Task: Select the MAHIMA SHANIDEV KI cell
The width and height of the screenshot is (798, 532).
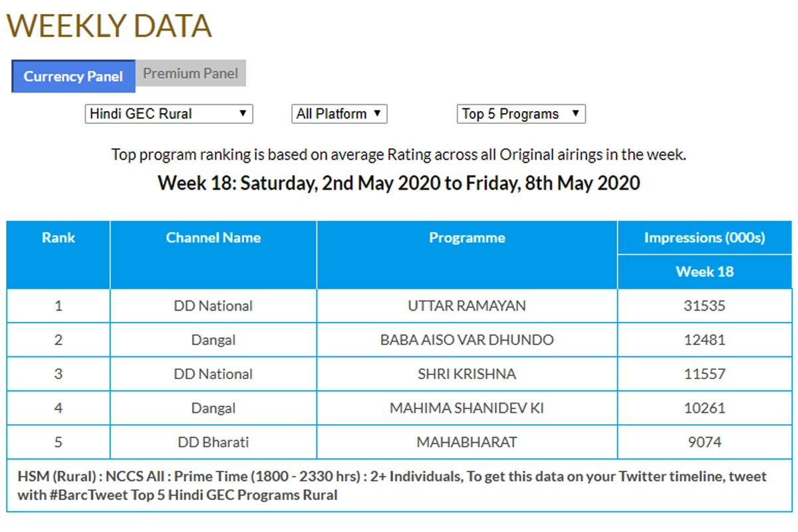Action: 467,408
